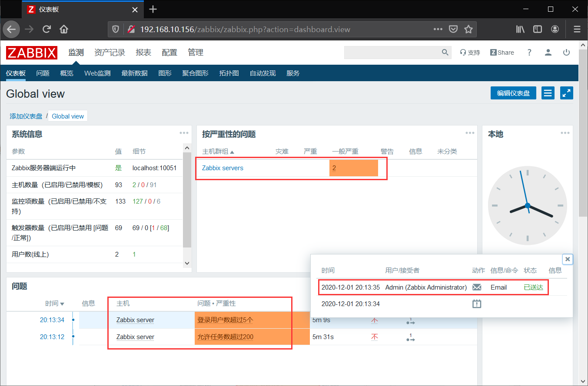
Task: Bookmark this page with star icon
Action: pos(468,29)
